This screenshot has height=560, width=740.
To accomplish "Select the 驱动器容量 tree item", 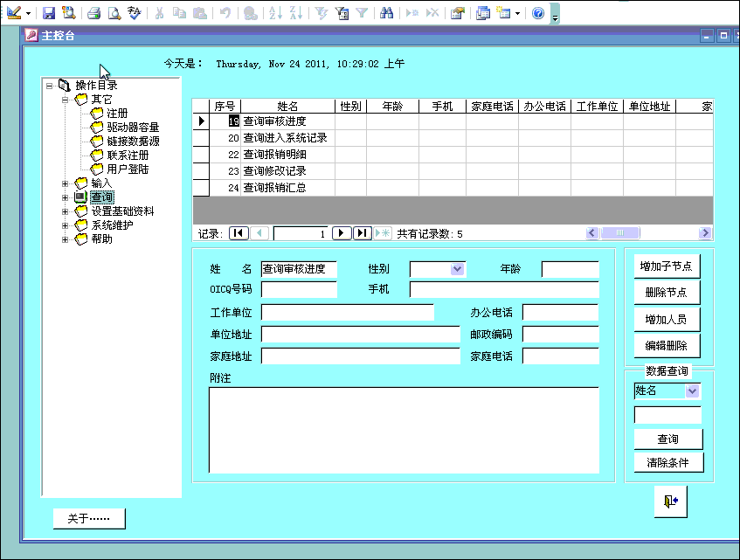I will click(133, 128).
